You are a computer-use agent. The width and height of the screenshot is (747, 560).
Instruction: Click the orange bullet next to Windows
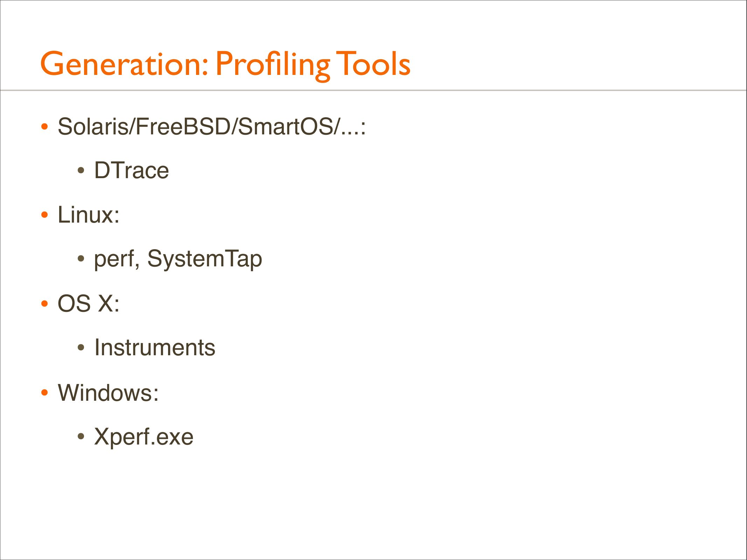(x=44, y=392)
